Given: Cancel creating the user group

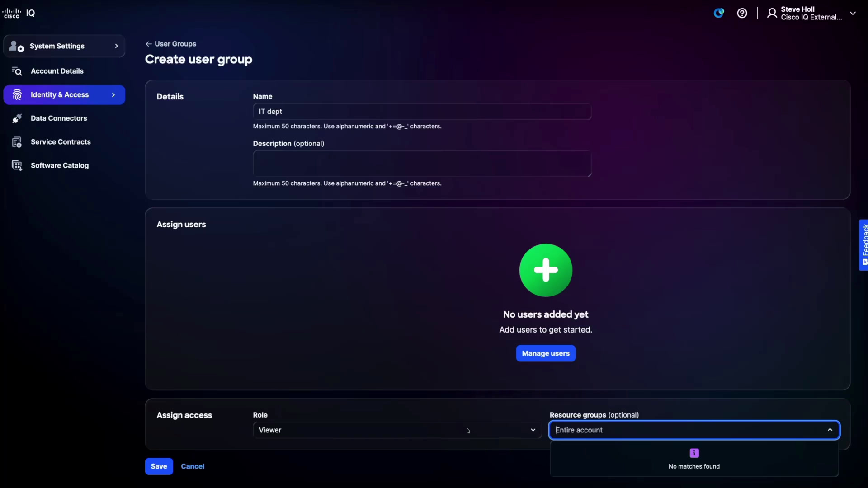Looking at the screenshot, I should tap(193, 466).
